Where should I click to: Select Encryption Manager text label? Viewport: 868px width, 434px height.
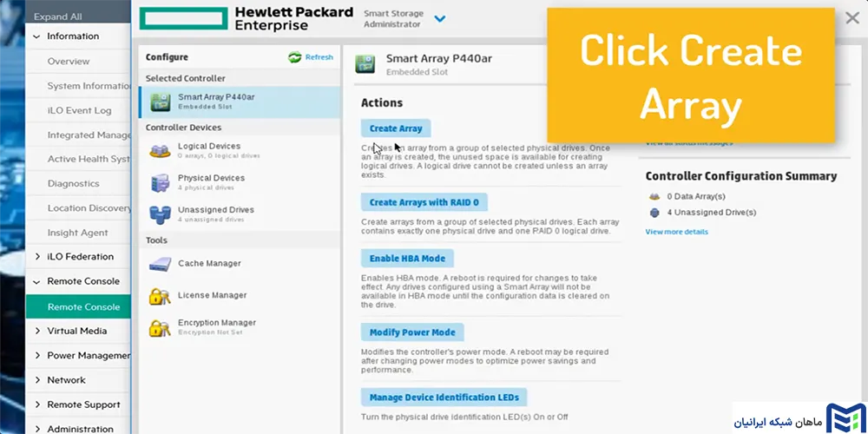pyautogui.click(x=217, y=322)
